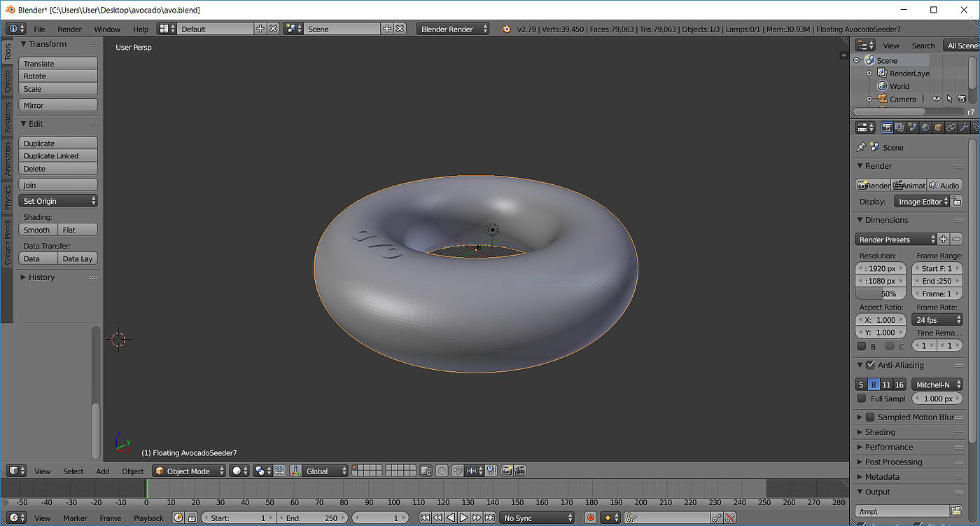Open the World properties tab icon
Image resolution: width=980 pixels, height=526 pixels.
[x=925, y=127]
